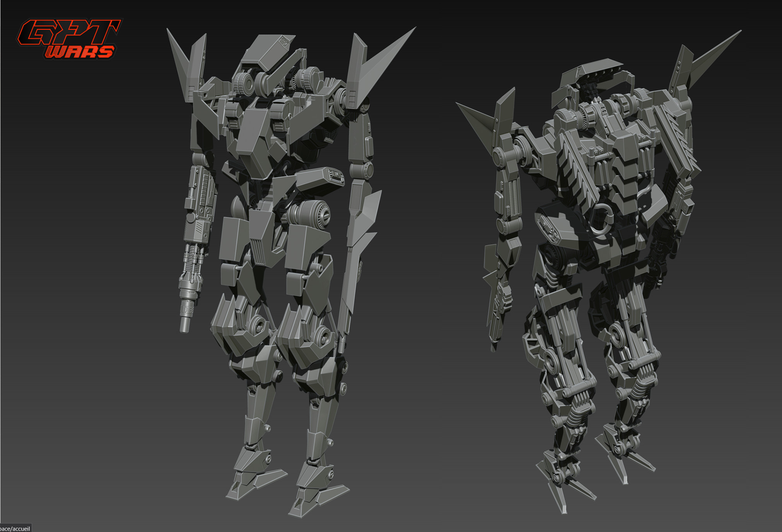The image size is (782, 532).
Task: Select the front-view mech render
Action: pyautogui.click(x=291, y=273)
